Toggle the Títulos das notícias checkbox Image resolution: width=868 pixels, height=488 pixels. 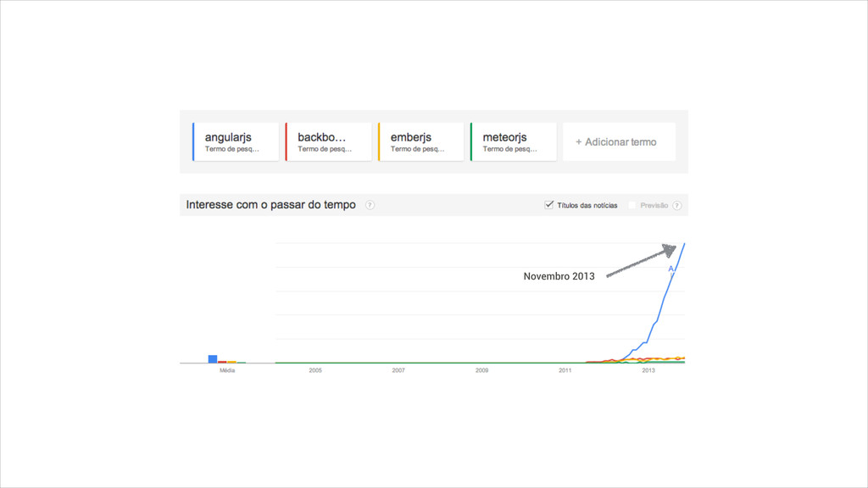coord(548,205)
